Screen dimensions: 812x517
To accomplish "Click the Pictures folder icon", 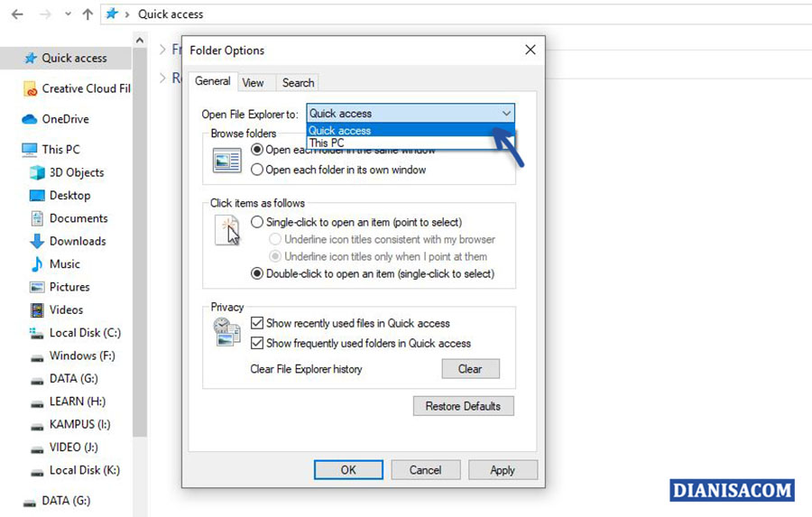I will pyautogui.click(x=37, y=287).
